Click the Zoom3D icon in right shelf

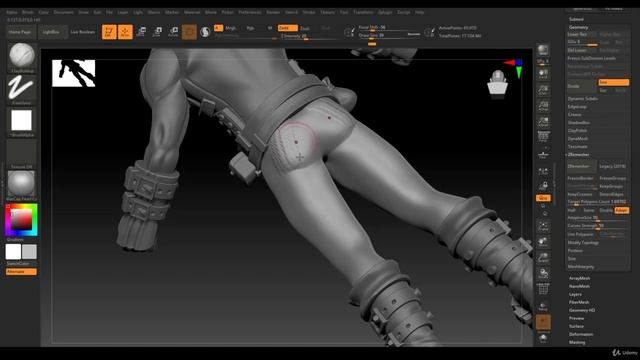(543, 258)
